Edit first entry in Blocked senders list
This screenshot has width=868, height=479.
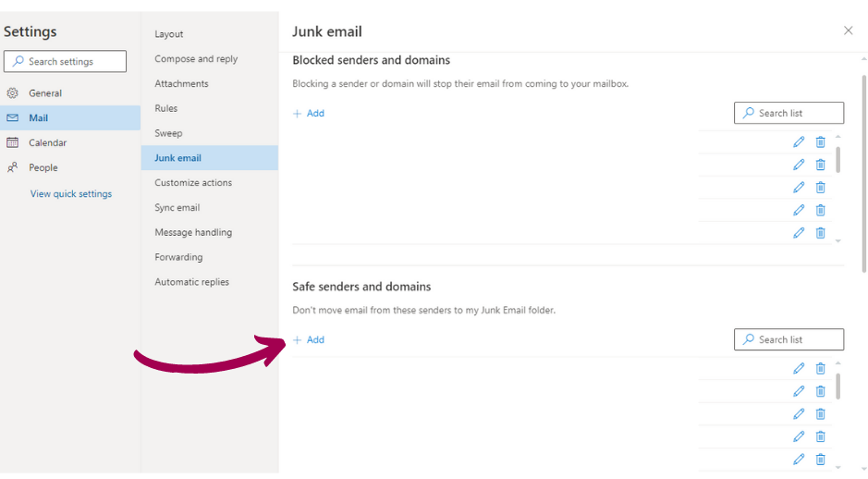pos(799,141)
